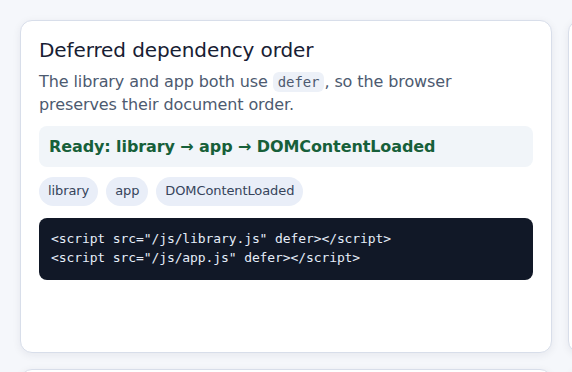Viewport: 572px width, 372px height.
Task: Click the 'app' pill chip
Action: pos(127,191)
